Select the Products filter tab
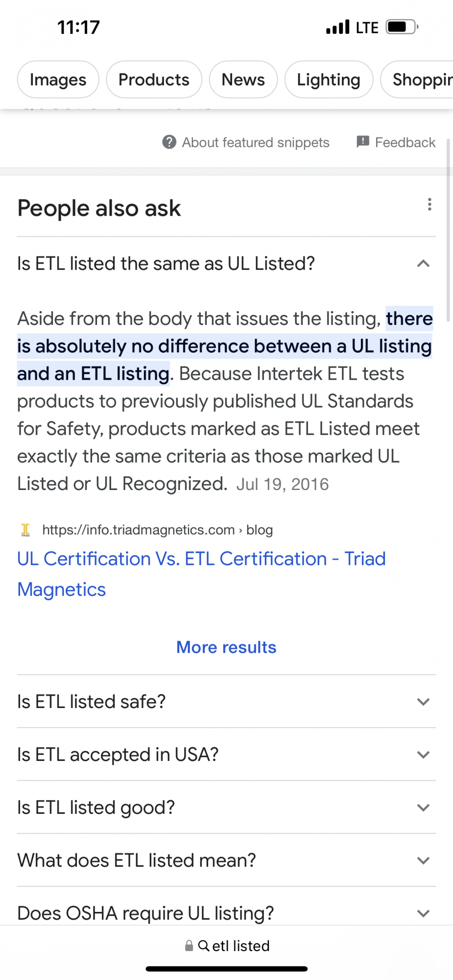 [x=154, y=79]
